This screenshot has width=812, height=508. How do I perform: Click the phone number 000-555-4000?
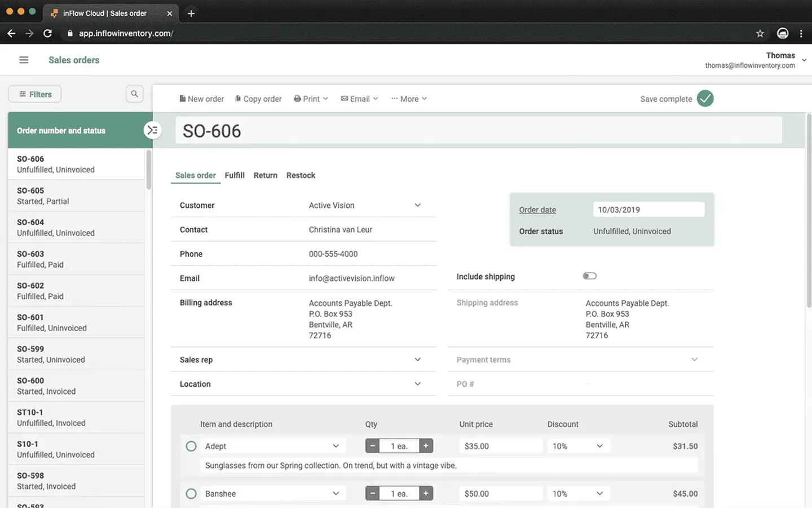pos(333,254)
